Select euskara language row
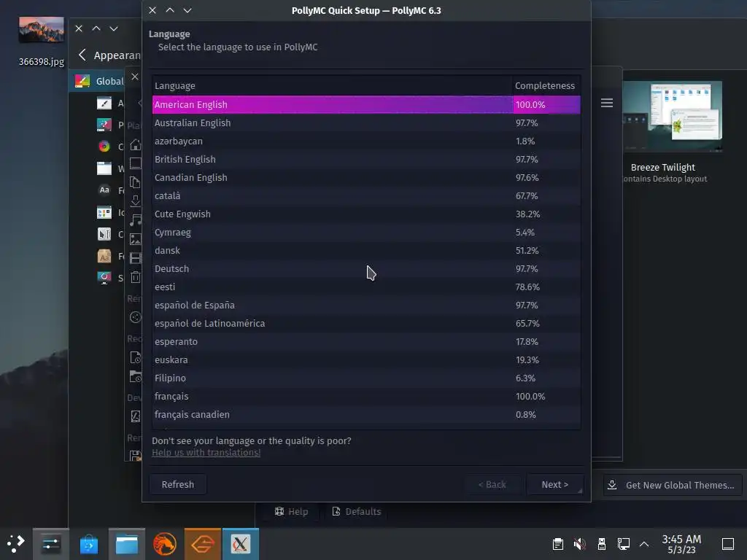The height and width of the screenshot is (560, 747). 366,360
